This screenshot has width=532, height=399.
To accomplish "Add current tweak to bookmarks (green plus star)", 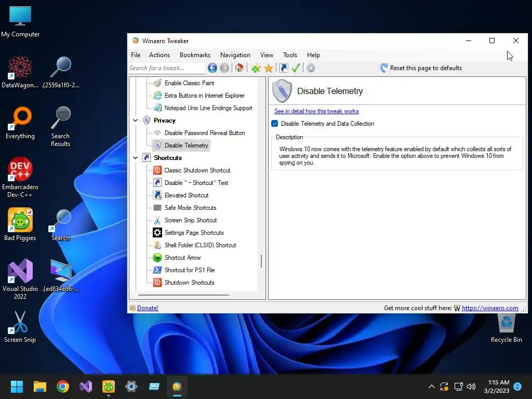I will click(256, 68).
